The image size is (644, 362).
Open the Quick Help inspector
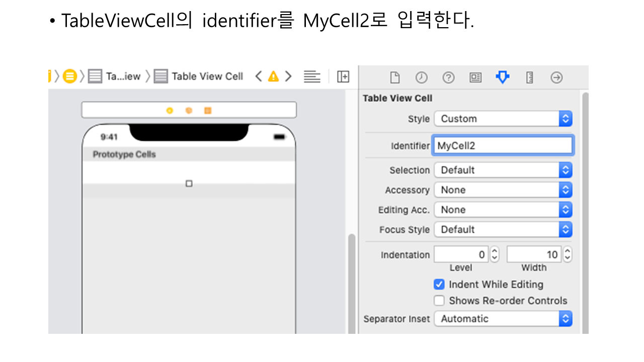point(448,77)
